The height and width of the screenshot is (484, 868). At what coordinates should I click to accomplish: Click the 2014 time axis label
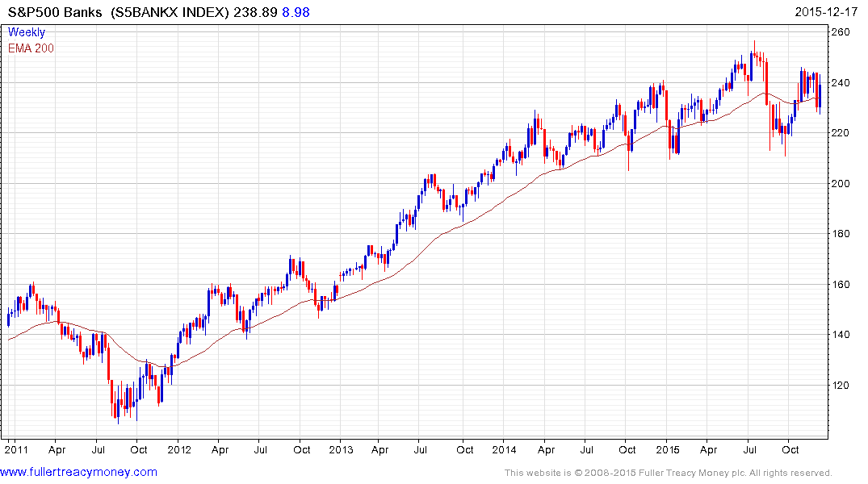pos(505,449)
